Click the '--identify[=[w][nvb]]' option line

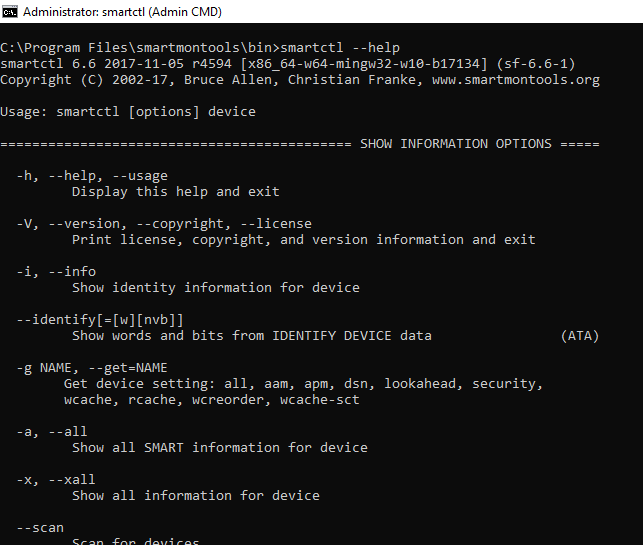tap(100, 319)
